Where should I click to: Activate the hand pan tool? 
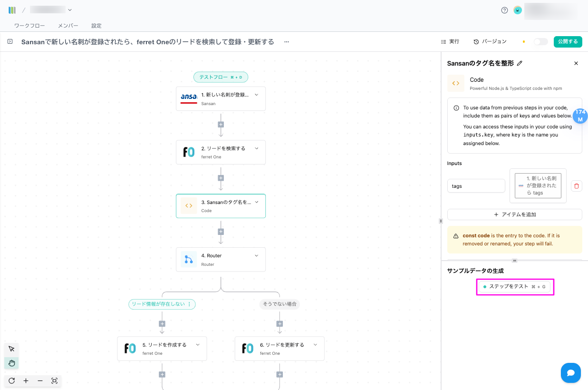(x=11, y=363)
